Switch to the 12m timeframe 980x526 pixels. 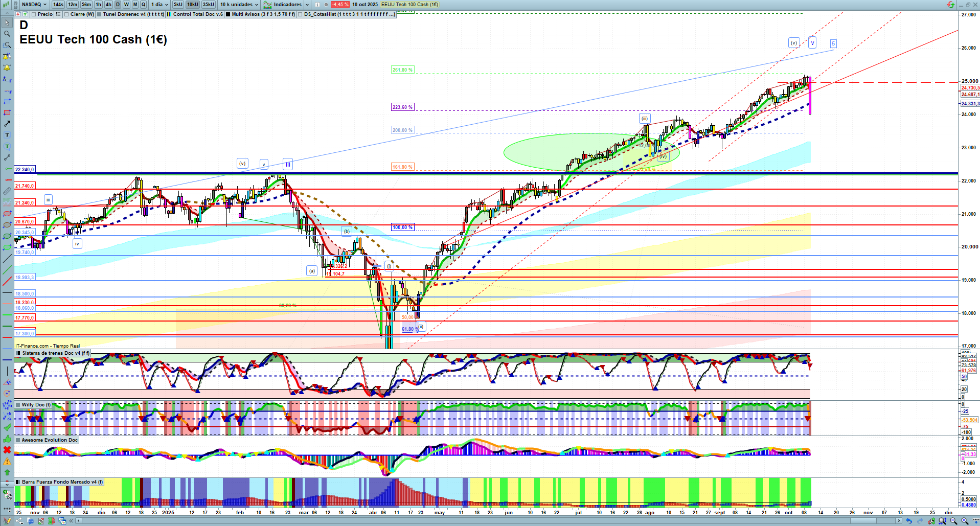[x=73, y=5]
